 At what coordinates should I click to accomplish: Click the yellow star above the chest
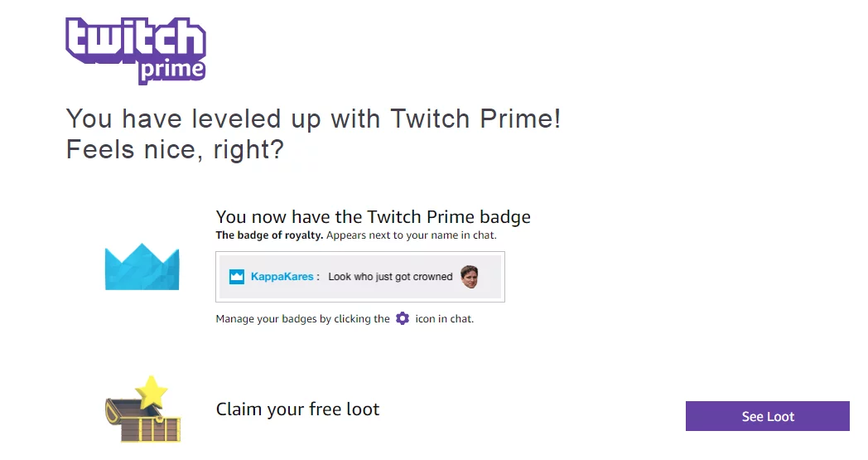152,390
